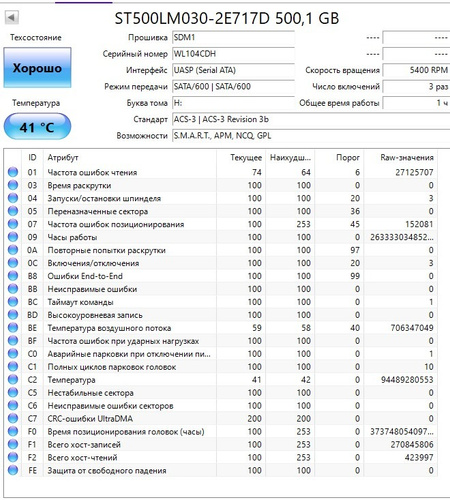Screen dimensions: 450x500
Task: Click the Текущее column header
Action: coord(241,157)
